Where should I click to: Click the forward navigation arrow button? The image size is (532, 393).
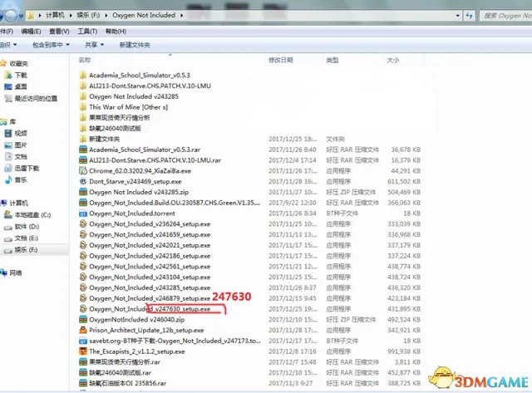[x=11, y=16]
